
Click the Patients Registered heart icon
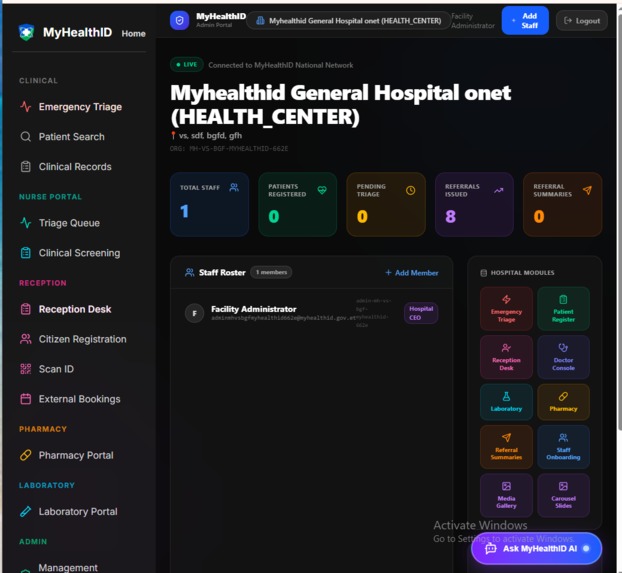pyautogui.click(x=322, y=190)
